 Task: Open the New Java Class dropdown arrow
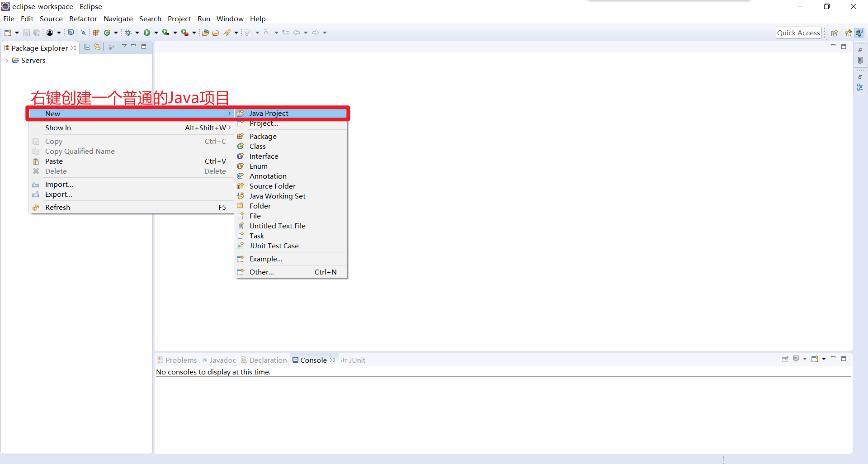pos(116,33)
